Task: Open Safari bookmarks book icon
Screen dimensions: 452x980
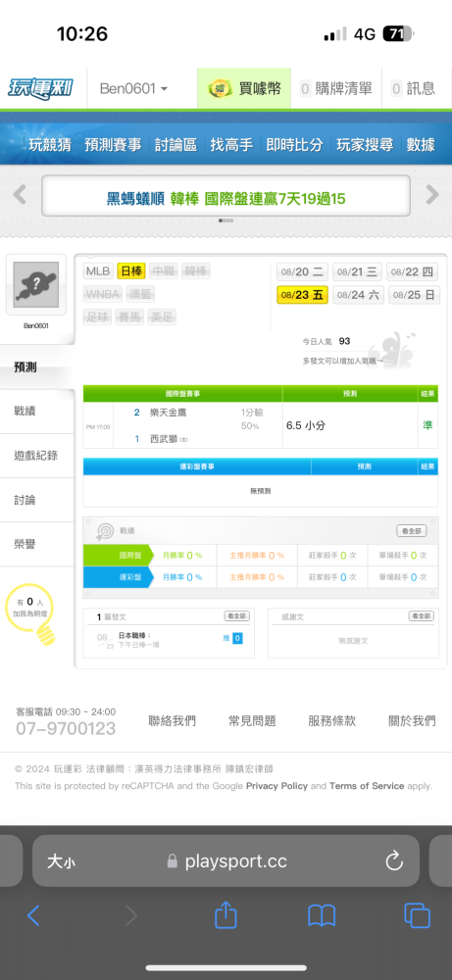Action: click(x=322, y=915)
